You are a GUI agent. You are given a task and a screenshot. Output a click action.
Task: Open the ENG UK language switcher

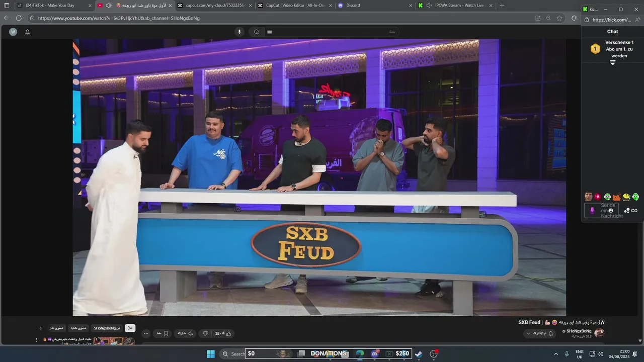click(580, 354)
